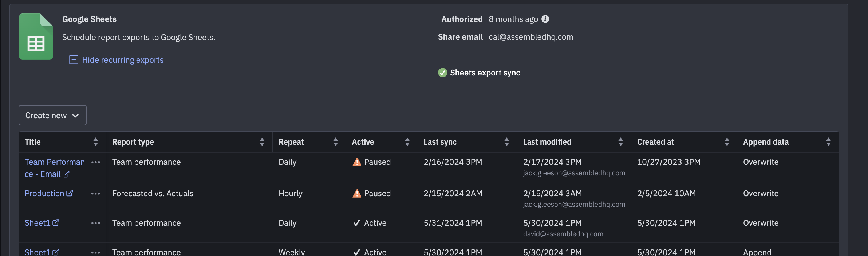Click the Google Sheets logo icon

click(36, 36)
